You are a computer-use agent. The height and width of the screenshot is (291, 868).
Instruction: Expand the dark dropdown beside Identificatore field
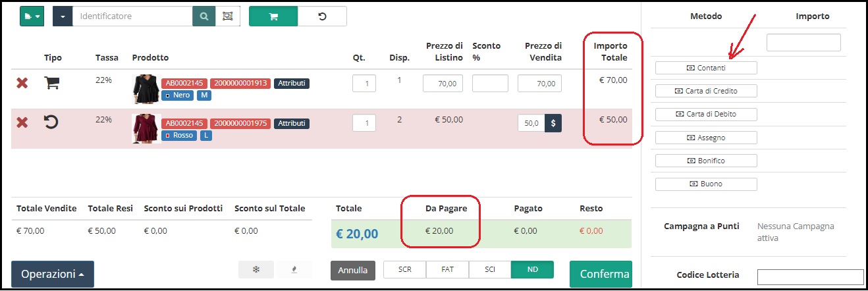62,16
